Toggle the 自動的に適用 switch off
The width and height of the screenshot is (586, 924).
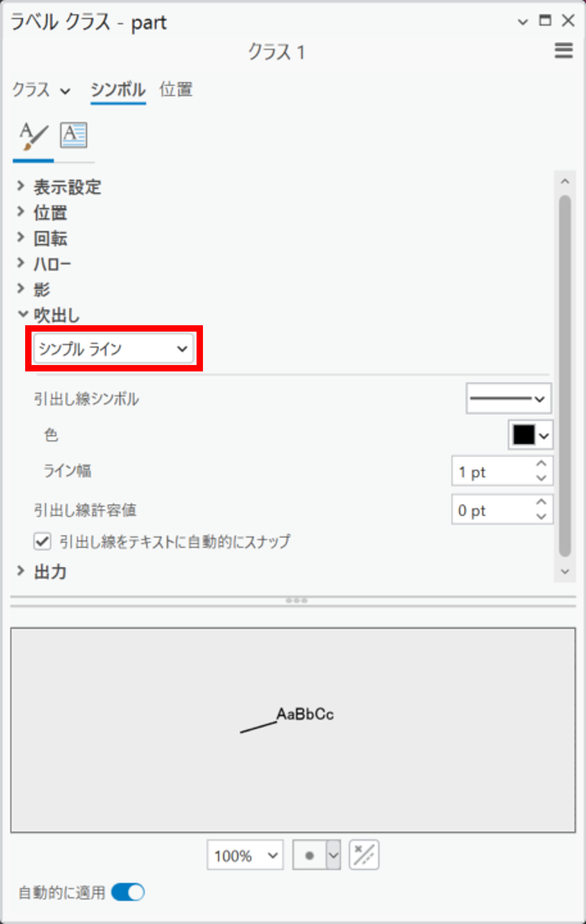pos(128,892)
